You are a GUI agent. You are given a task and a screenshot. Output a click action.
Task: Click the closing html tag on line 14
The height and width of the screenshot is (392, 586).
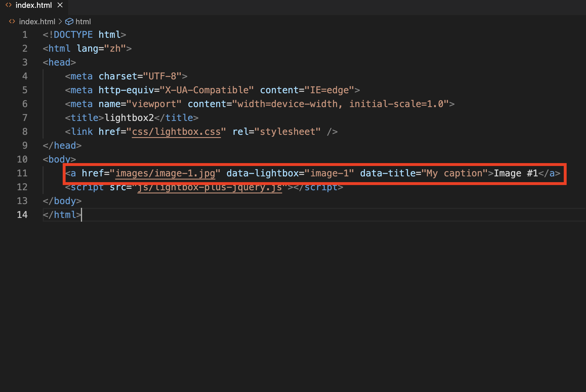[x=62, y=215]
